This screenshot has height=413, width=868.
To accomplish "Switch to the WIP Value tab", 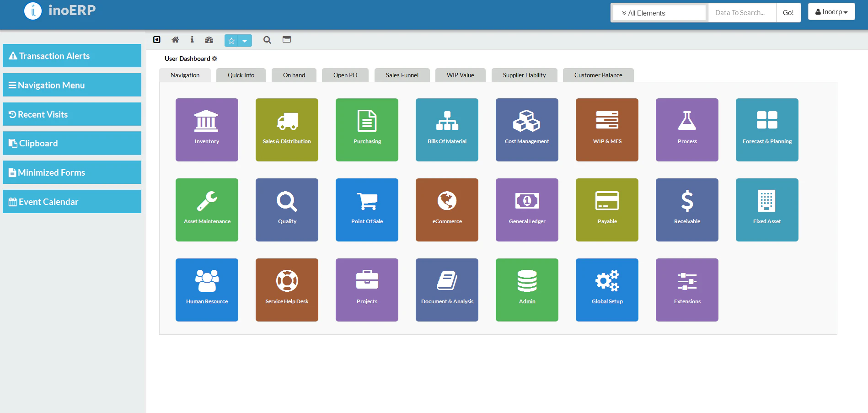I will point(461,75).
